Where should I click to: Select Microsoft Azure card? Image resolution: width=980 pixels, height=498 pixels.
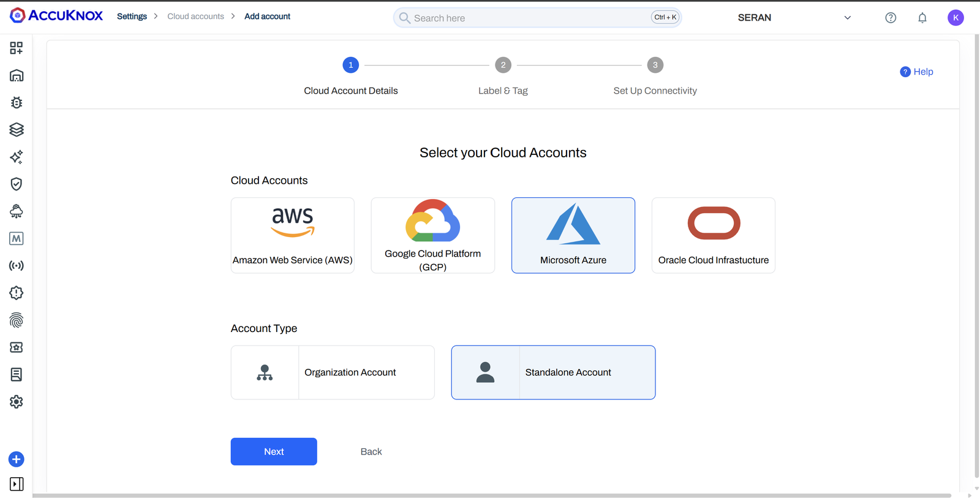573,235
